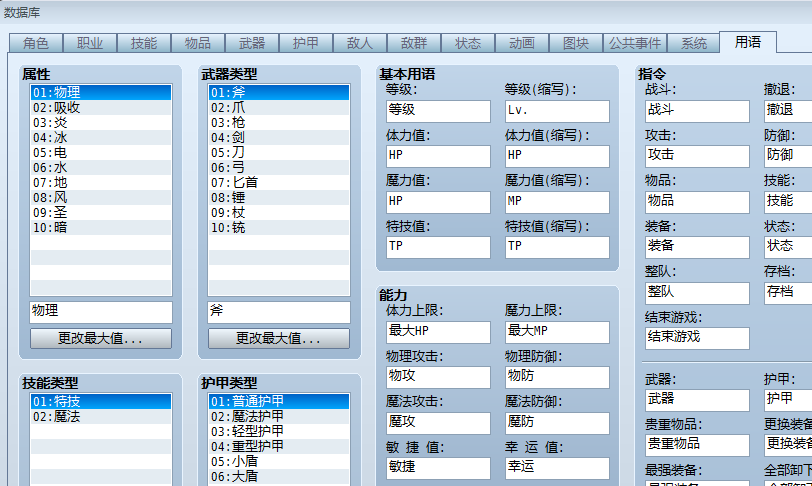This screenshot has width=812, height=486.
Task: Click 更改最大值 button under 武器类型 list
Action: click(x=279, y=339)
